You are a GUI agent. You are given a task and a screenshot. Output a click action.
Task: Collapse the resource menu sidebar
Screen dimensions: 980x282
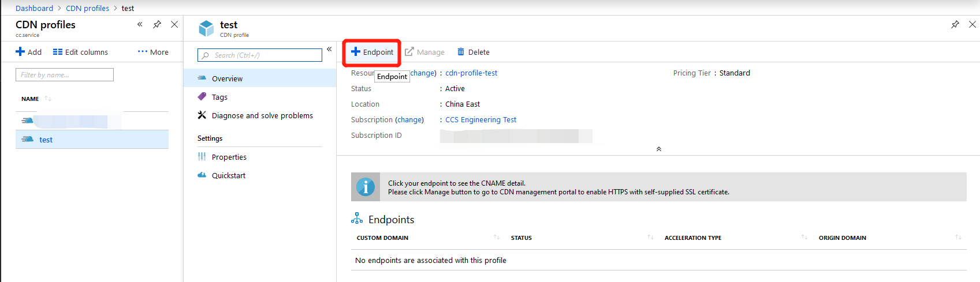click(329, 49)
